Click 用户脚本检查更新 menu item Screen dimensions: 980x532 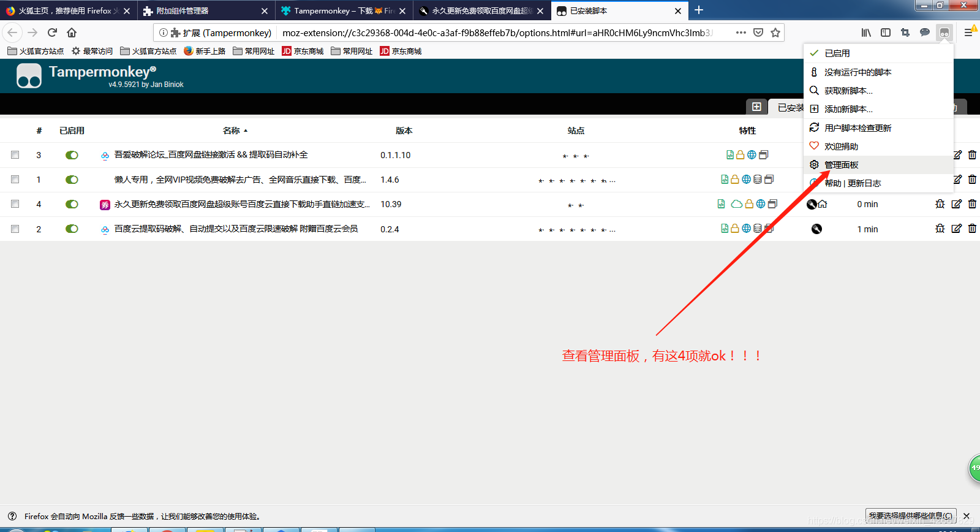coord(878,128)
